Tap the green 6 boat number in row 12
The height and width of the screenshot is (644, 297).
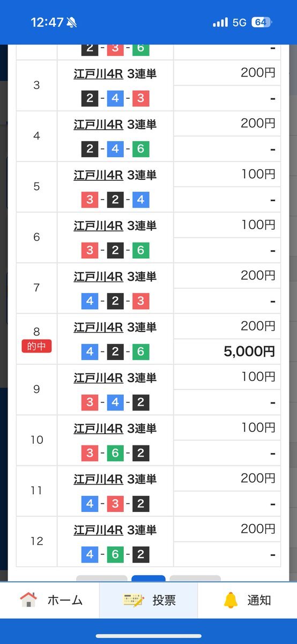point(115,554)
